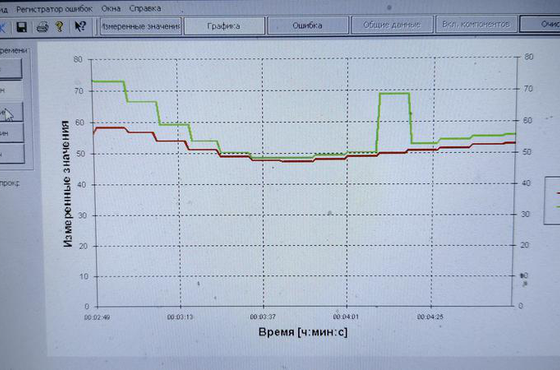The width and height of the screenshot is (560, 370).
Task: Select the Измеренные значения button
Action: (x=141, y=26)
